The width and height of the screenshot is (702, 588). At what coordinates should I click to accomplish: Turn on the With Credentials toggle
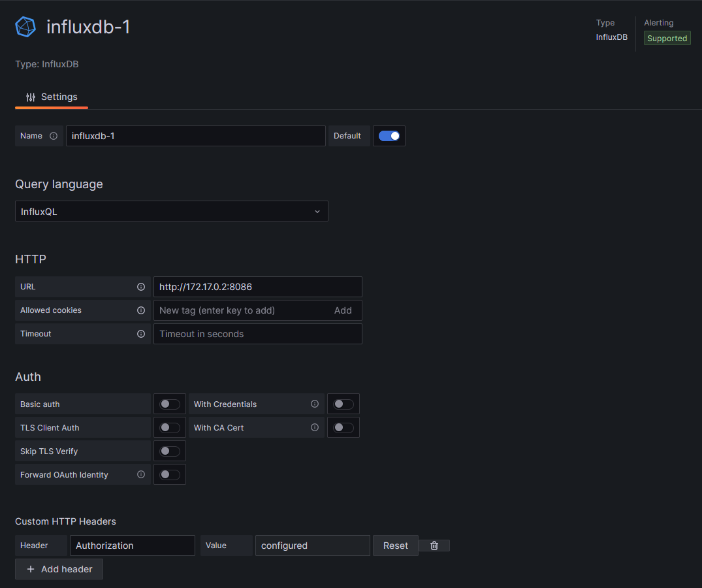[343, 404]
